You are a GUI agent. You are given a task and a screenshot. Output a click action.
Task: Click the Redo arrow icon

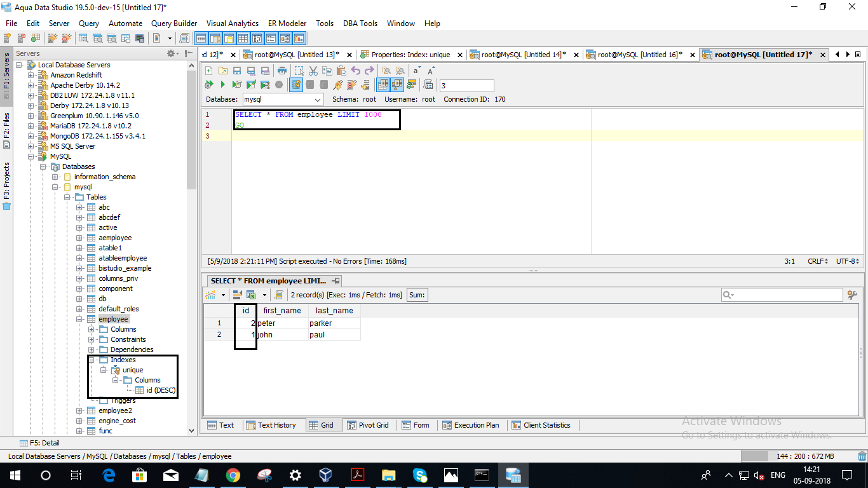click(370, 71)
